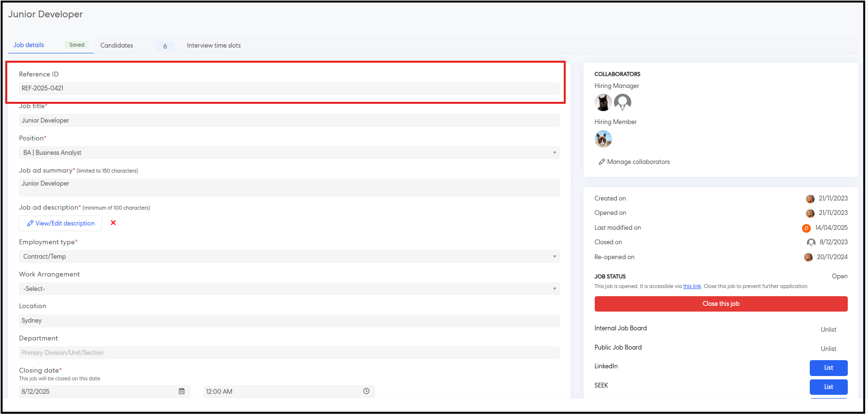
Task: Expand the Employment type dropdown
Action: pyautogui.click(x=289, y=256)
